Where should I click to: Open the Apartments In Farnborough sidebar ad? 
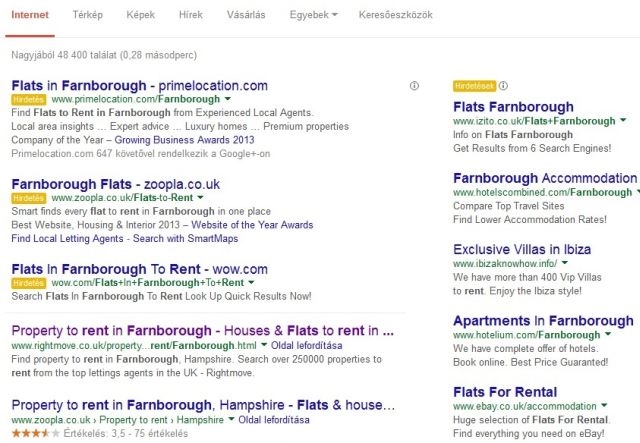pos(543,321)
